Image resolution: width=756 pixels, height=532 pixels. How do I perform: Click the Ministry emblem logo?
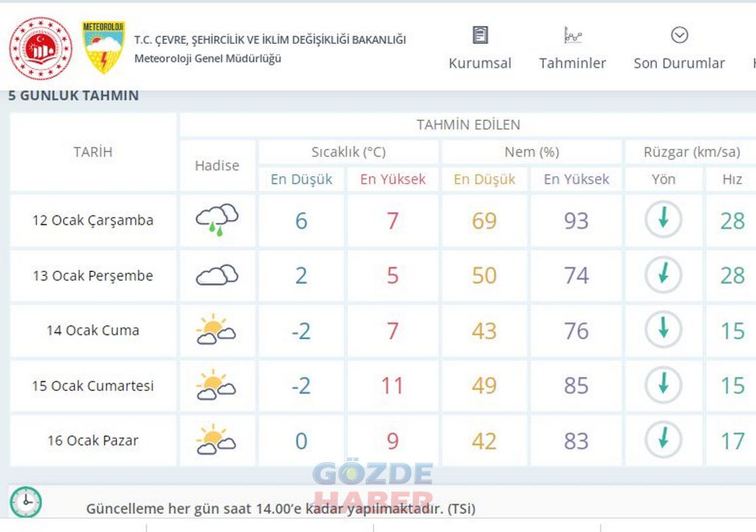pos(41,48)
